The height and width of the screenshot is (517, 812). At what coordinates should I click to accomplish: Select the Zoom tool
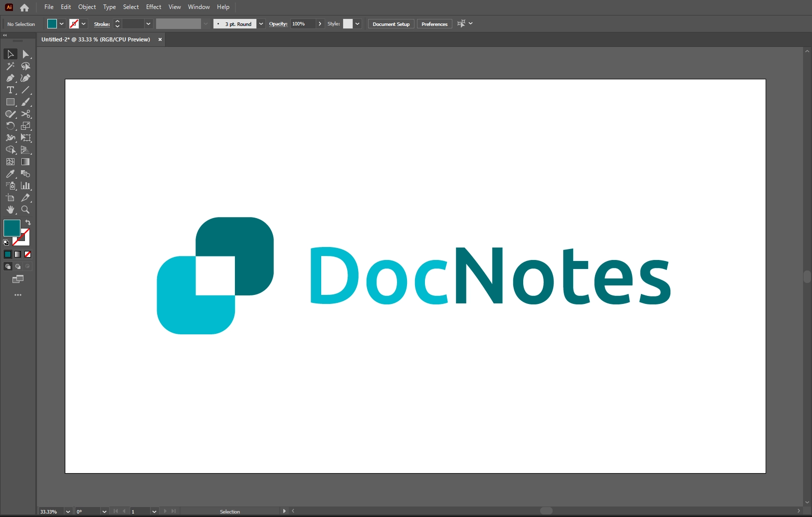click(x=25, y=210)
